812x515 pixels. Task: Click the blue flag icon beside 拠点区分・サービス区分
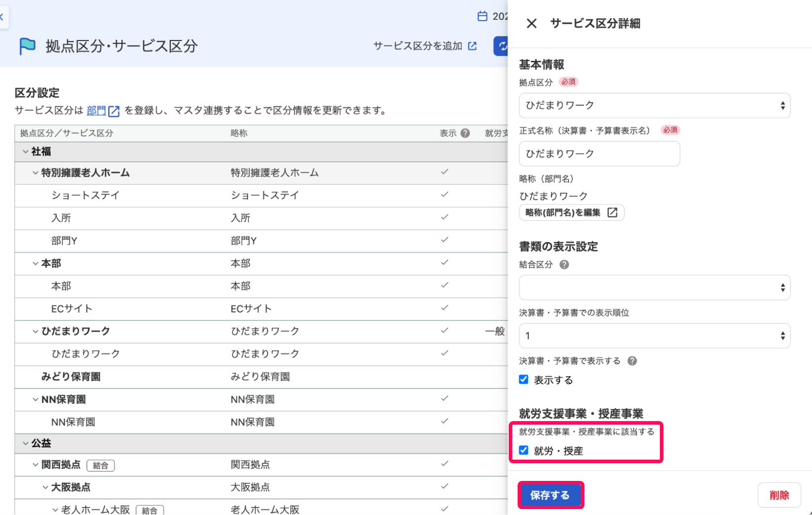click(x=27, y=46)
